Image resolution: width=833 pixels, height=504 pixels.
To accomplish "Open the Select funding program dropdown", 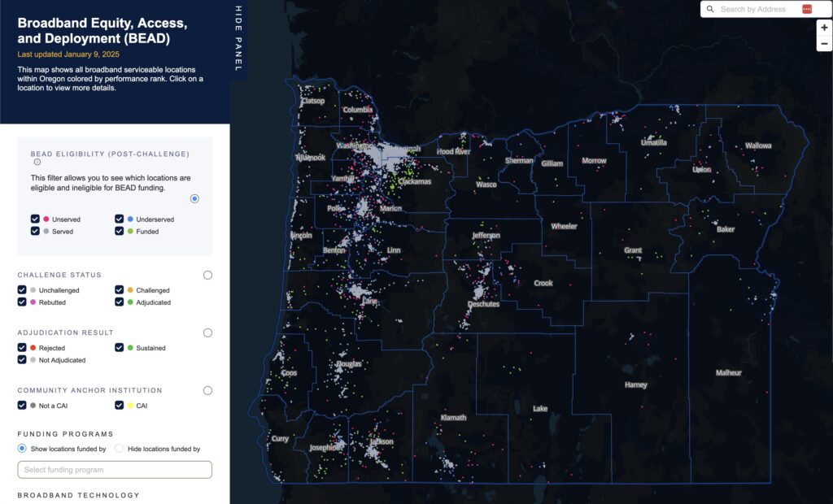I will 114,469.
